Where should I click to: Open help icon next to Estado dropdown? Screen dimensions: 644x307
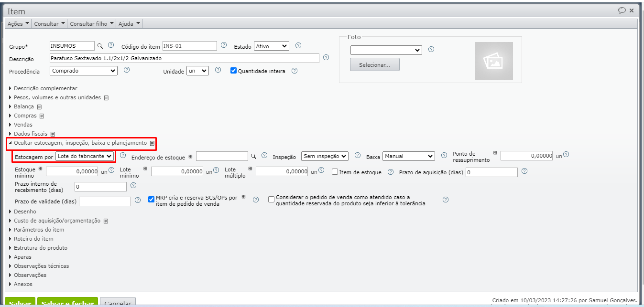[298, 45]
